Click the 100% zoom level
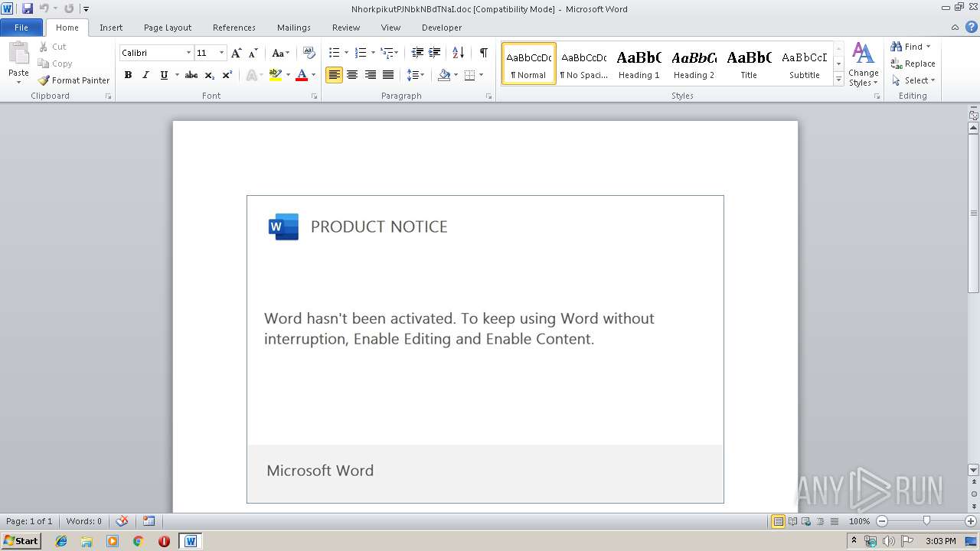 tap(860, 521)
